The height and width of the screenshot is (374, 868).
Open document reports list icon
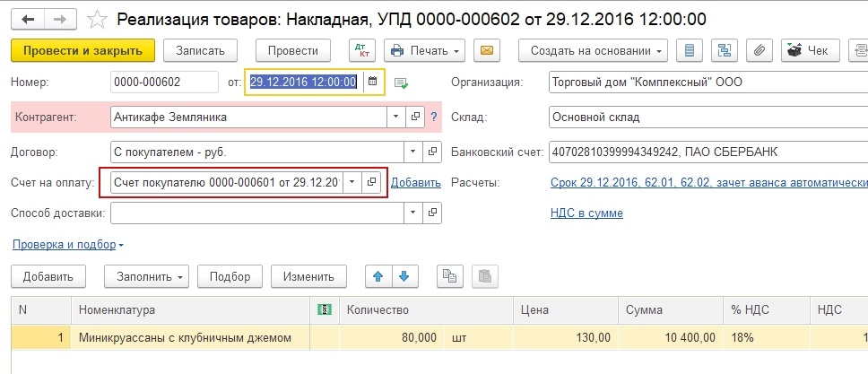click(x=690, y=50)
